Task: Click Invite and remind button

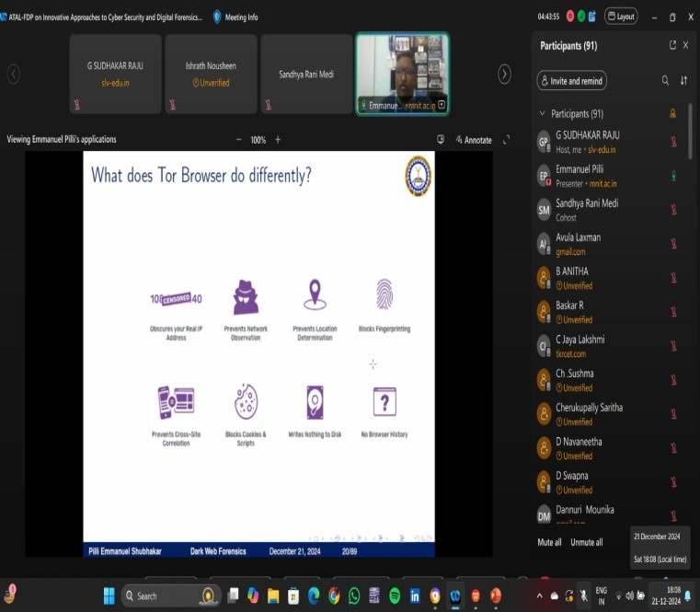Action: (572, 81)
